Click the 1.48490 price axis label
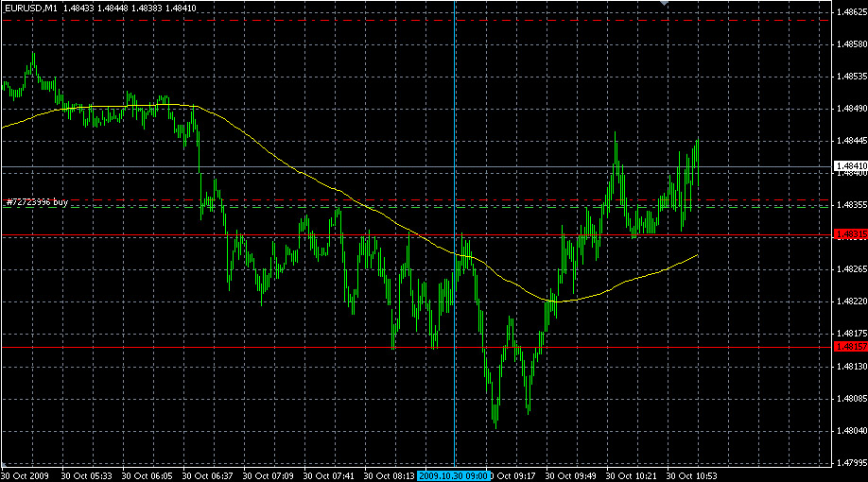Image resolution: width=868 pixels, height=482 pixels. pyautogui.click(x=849, y=110)
